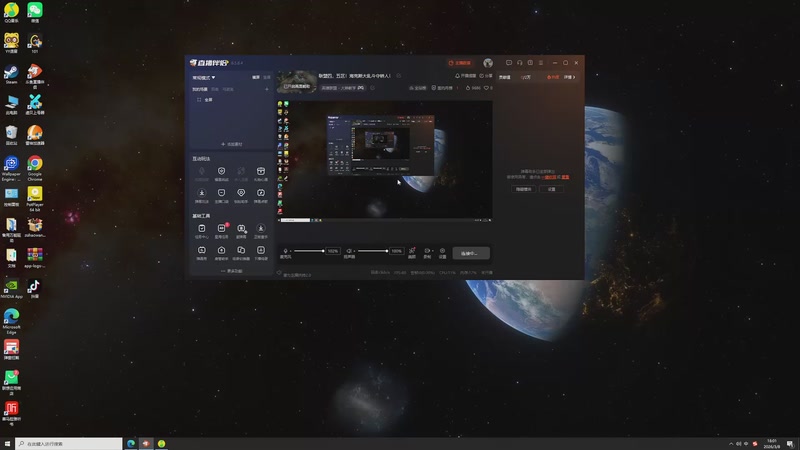Click the heart-shaped badge icon in interactive play

[241, 193]
